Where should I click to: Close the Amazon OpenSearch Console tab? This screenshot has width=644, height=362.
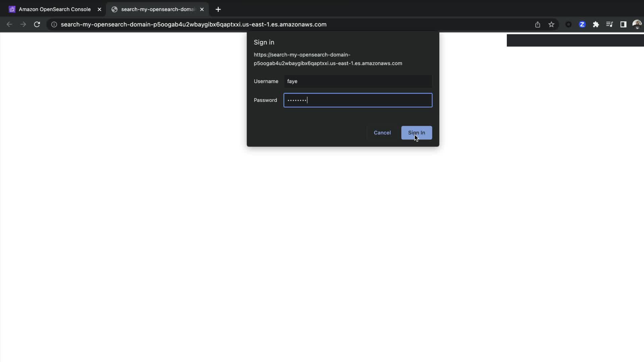99,9
